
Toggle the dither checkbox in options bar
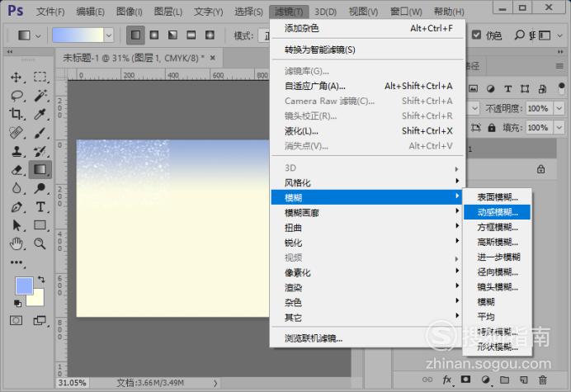point(476,35)
